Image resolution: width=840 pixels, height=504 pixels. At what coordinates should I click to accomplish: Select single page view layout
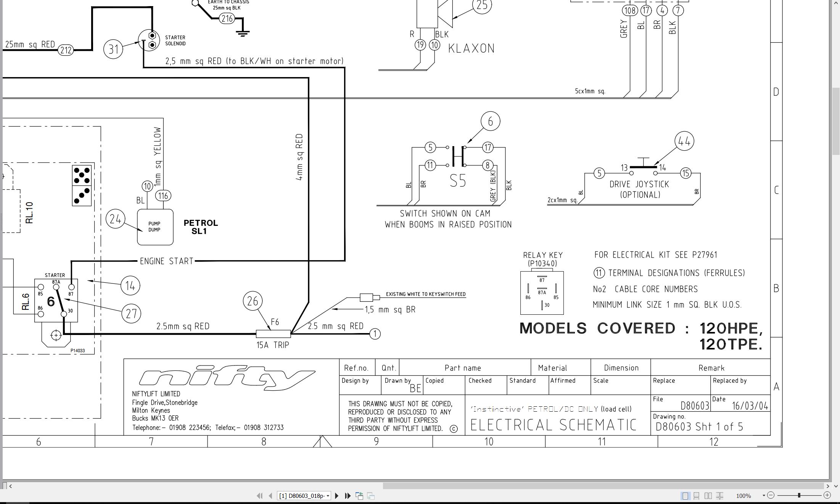[686, 496]
